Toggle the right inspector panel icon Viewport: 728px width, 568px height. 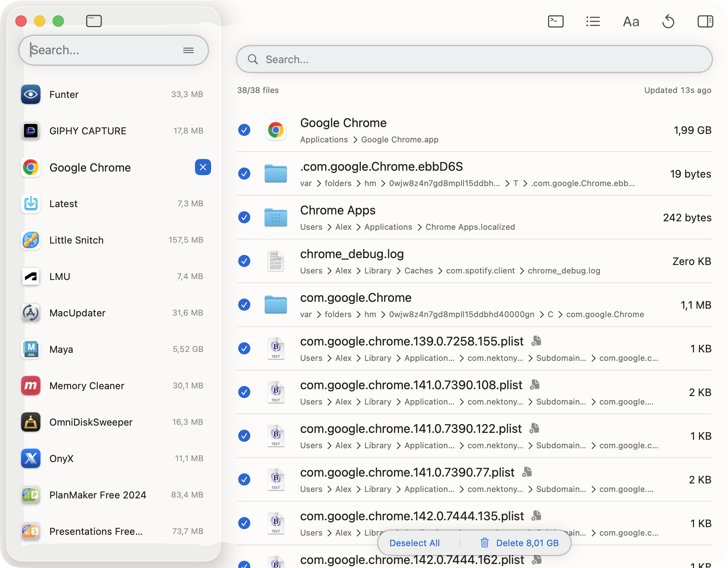pos(705,21)
